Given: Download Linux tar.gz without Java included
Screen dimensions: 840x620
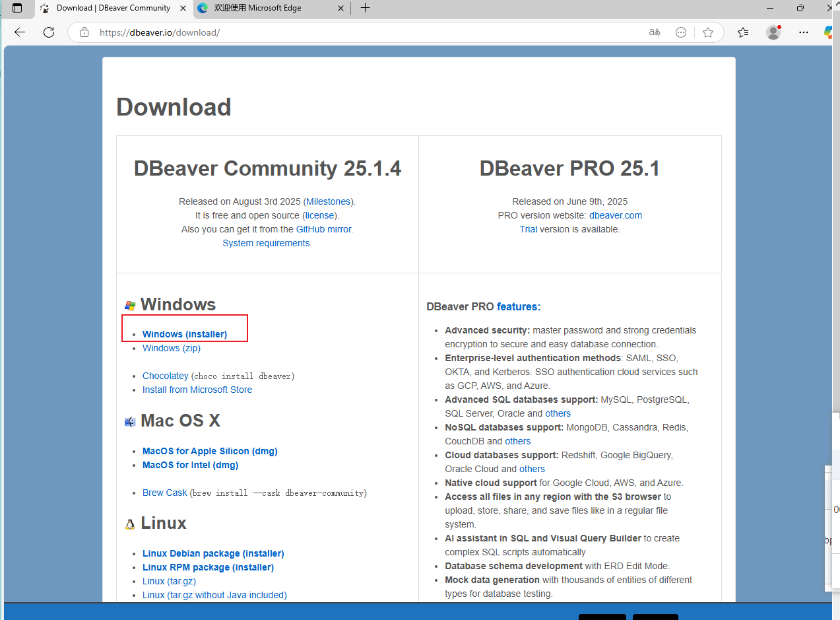Looking at the screenshot, I should coord(214,595).
